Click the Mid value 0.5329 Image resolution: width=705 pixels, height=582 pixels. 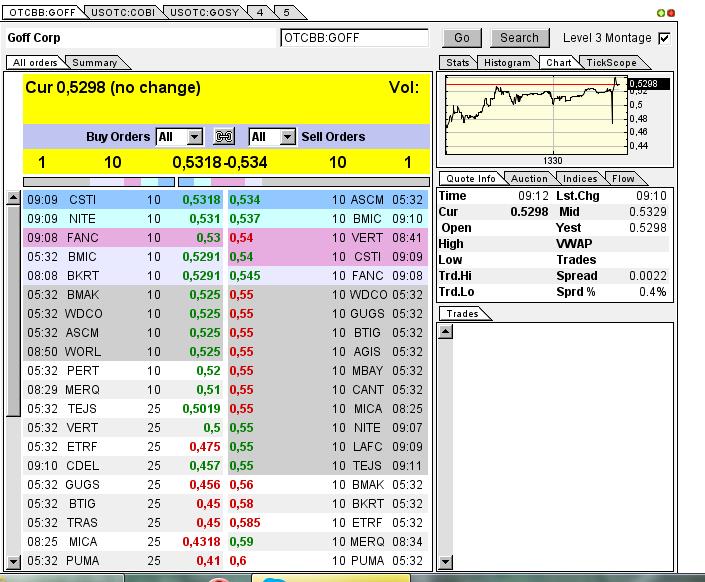(647, 212)
